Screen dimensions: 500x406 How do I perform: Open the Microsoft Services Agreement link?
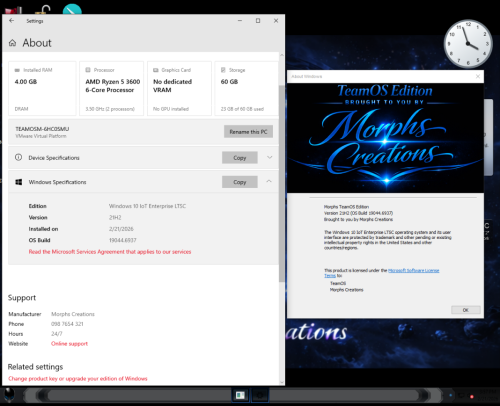(110, 252)
